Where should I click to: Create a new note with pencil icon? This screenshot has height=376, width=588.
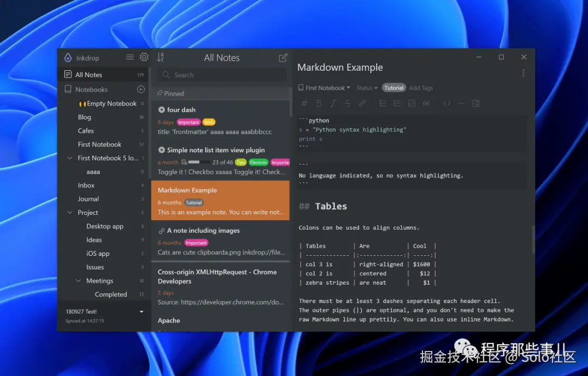(x=283, y=57)
